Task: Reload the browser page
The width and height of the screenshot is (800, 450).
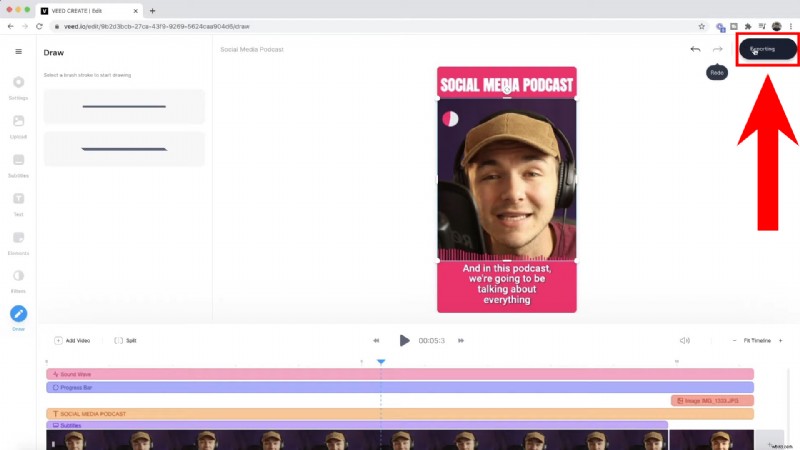Action: coord(39,27)
